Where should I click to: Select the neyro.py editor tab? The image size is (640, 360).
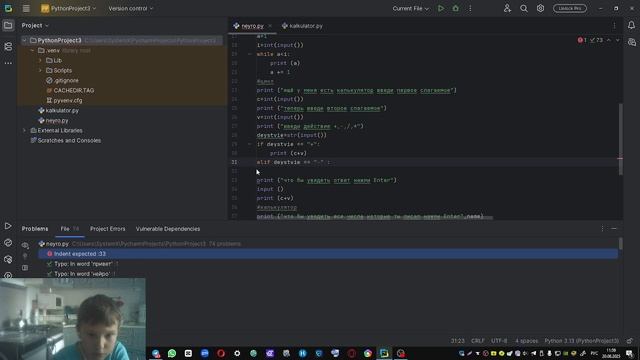click(252, 26)
